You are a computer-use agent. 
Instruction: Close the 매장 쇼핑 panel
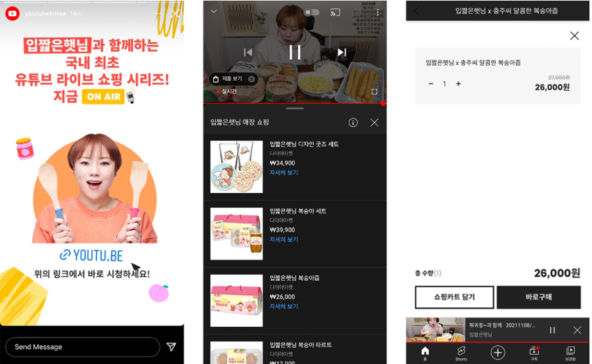tap(374, 122)
